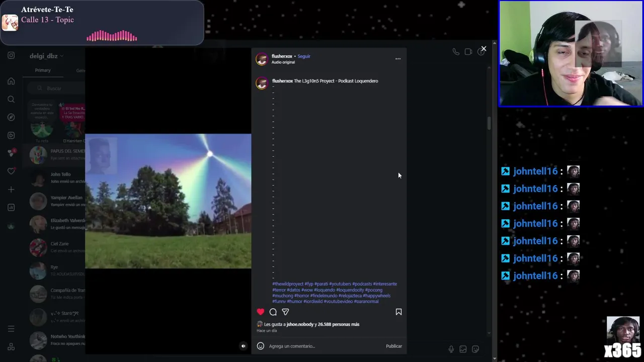
Task: Click the webcam feed overlay
Action: tap(571, 53)
